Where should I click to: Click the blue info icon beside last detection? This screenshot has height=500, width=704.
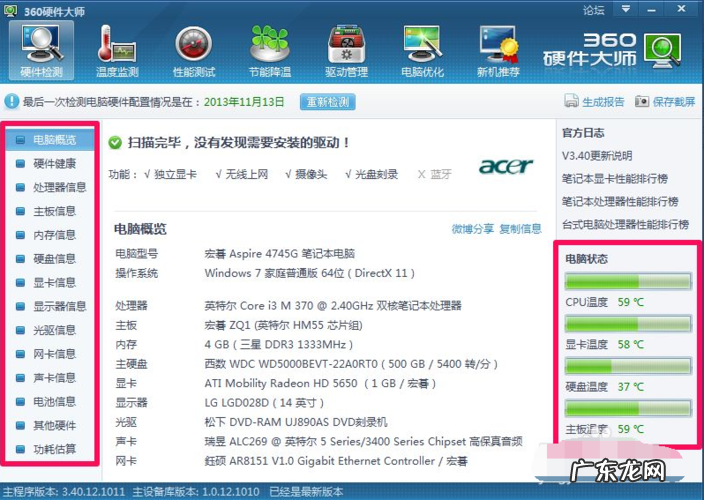coord(12,101)
